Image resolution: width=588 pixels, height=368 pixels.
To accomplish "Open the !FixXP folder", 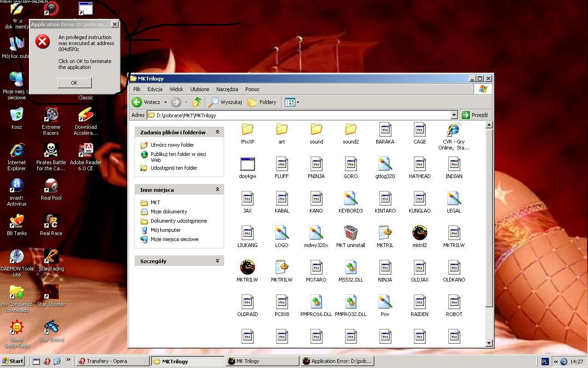I will click(x=247, y=130).
